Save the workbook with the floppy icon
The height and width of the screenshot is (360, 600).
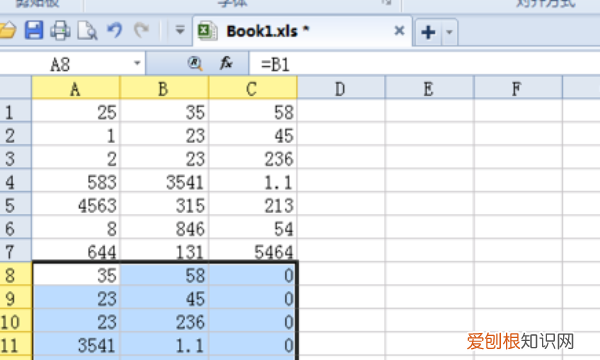34,30
